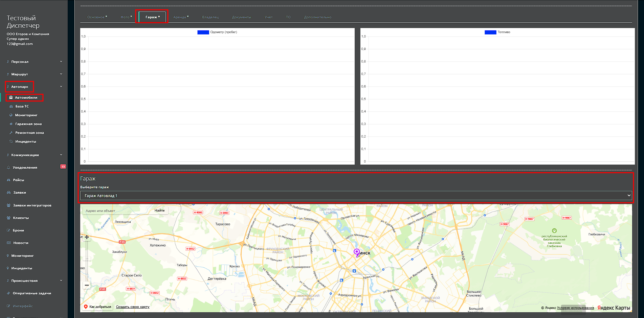644x318 pixels.
Task: Open Заявки car icon in sidebar
Action: point(8,193)
